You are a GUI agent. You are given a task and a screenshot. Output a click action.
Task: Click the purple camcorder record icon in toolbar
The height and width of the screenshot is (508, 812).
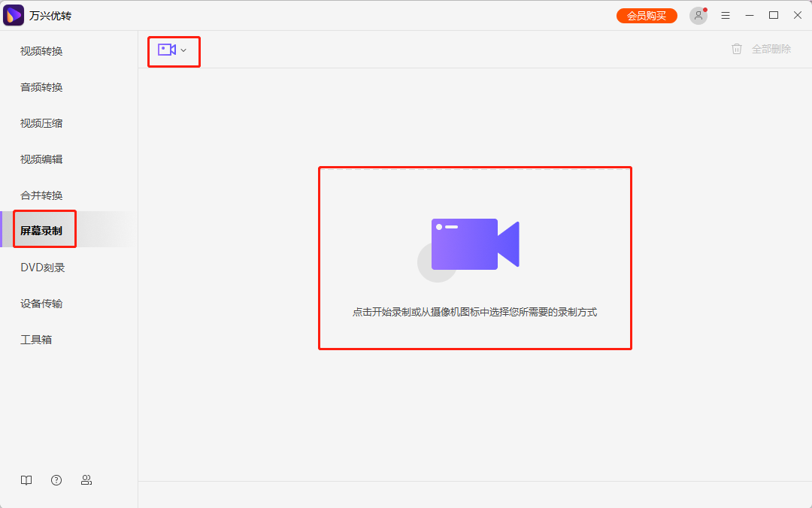click(x=166, y=50)
